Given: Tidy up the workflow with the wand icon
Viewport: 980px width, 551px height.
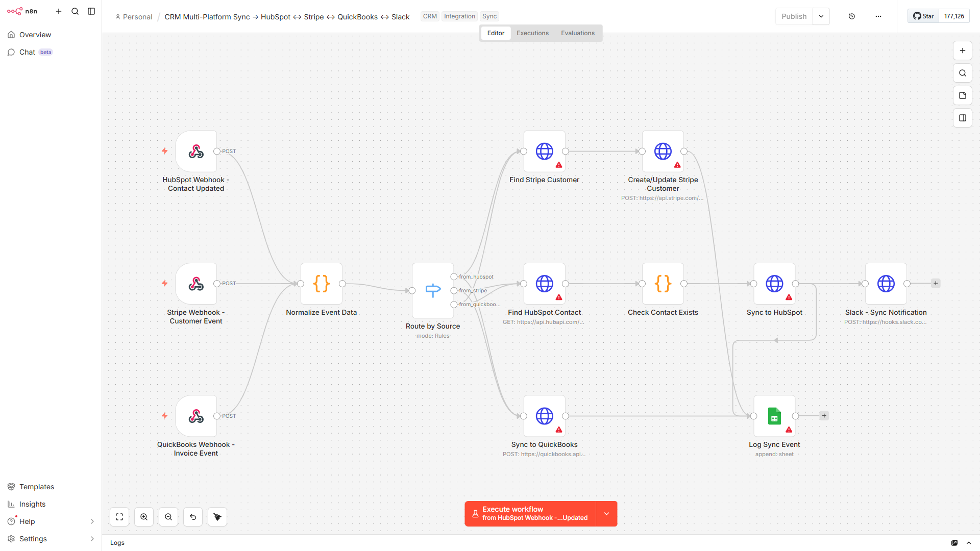Looking at the screenshot, I should coord(217,516).
